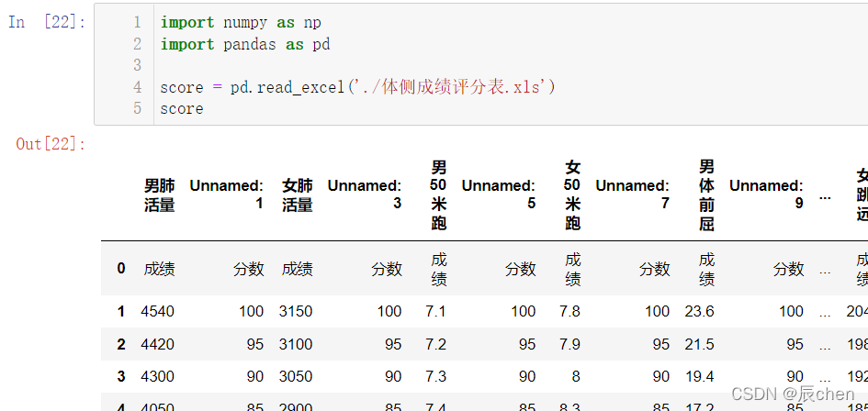
Task: Select the 'import numpy as np' code line
Action: [241, 23]
